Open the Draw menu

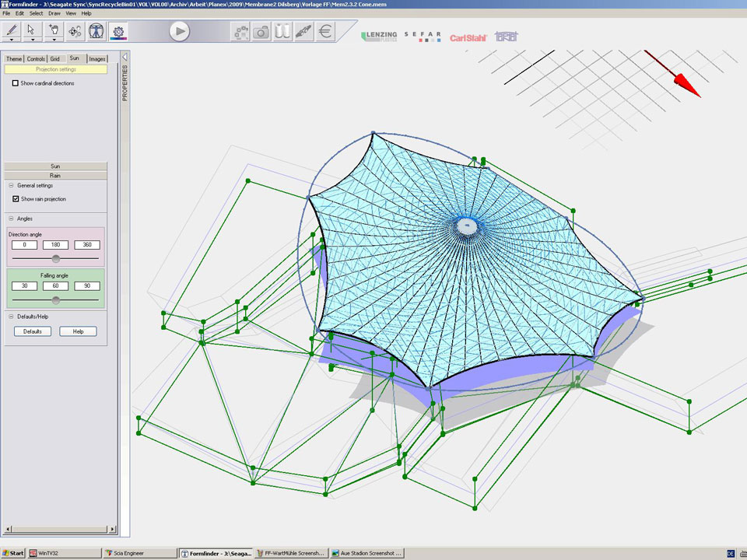[x=54, y=13]
